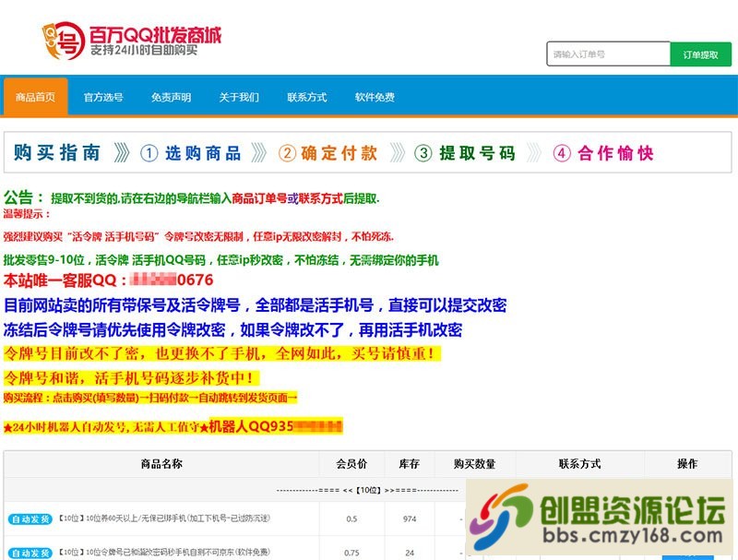
Task: Click the 购买数量 column header
Action: (474, 463)
